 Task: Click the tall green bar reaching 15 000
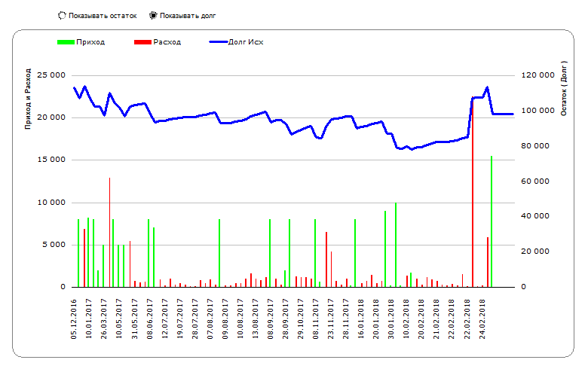pyautogui.click(x=492, y=221)
